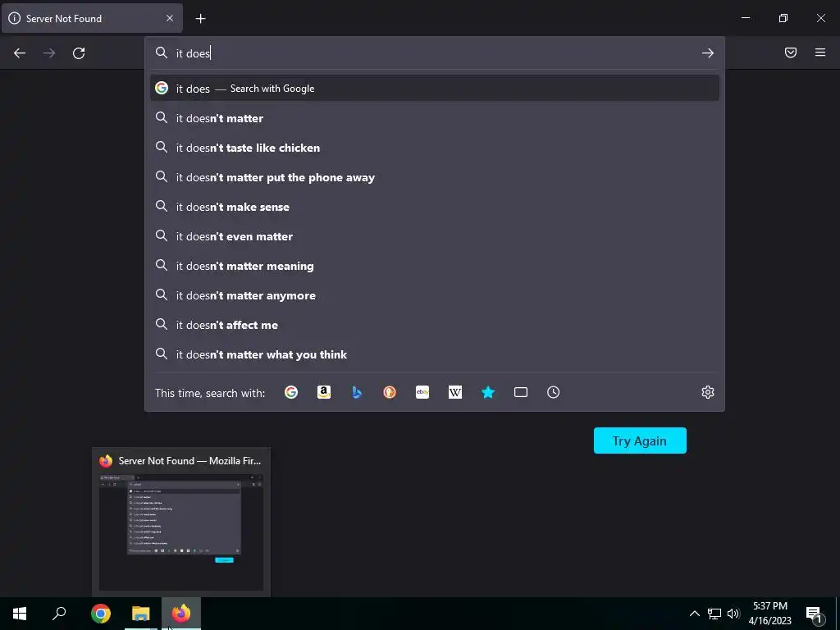Open the Windows Start menu
This screenshot has width=840, height=630.
(x=20, y=614)
